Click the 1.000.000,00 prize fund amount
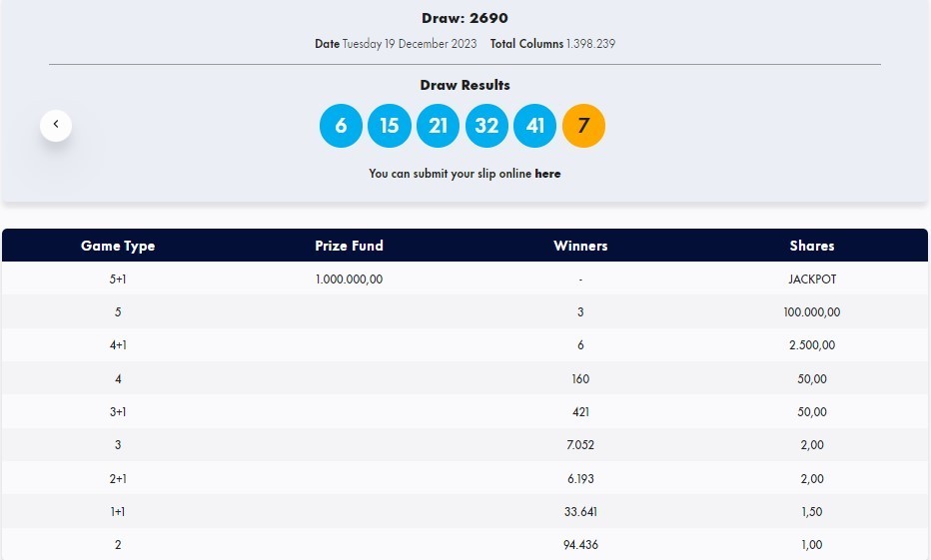Viewport: 931px width, 560px height. click(x=349, y=280)
